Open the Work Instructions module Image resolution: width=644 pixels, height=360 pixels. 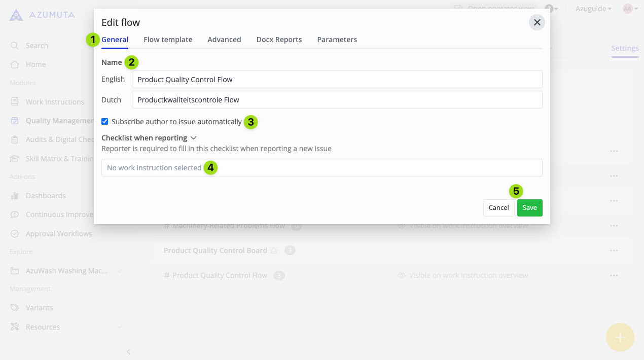54,101
